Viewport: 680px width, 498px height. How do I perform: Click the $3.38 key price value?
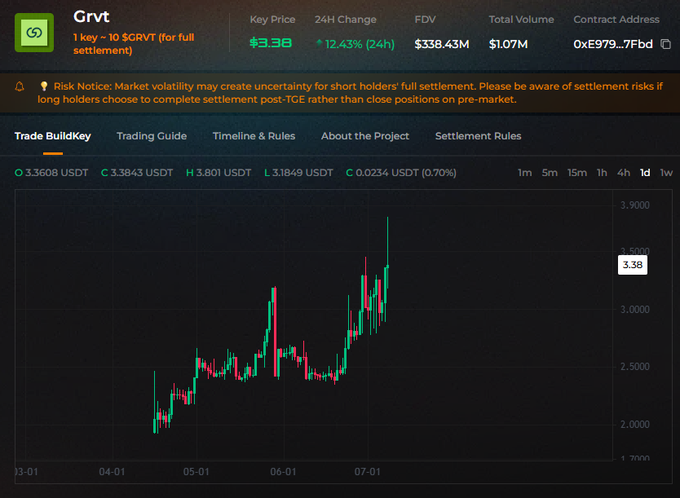tap(271, 43)
